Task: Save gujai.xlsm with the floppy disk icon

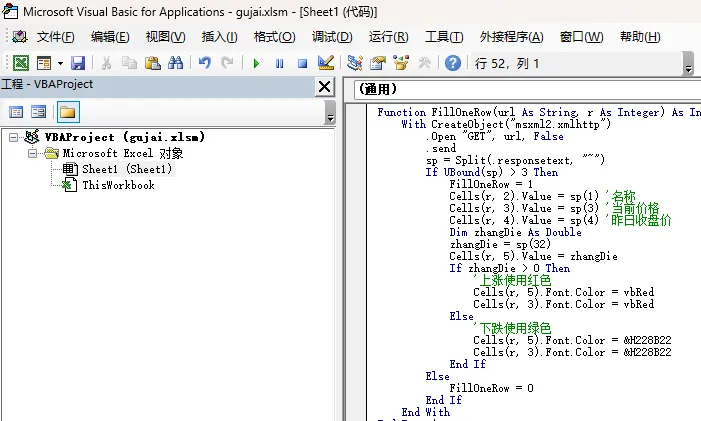Action: click(78, 63)
